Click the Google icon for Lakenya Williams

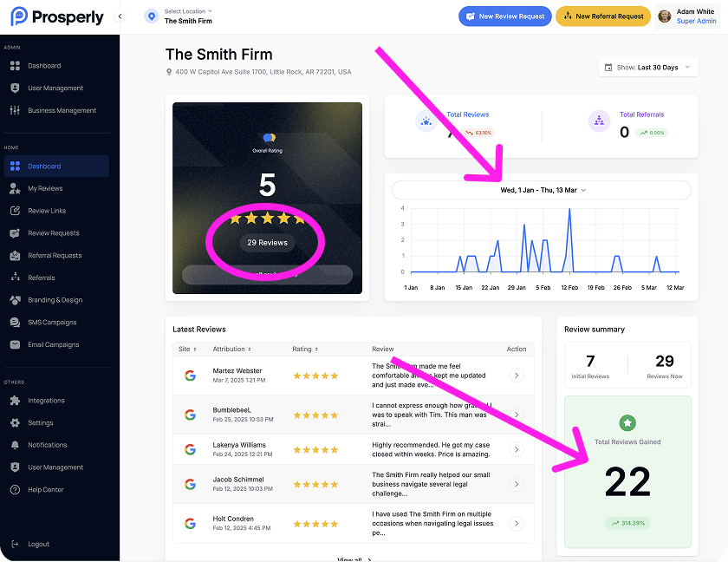[190, 449]
